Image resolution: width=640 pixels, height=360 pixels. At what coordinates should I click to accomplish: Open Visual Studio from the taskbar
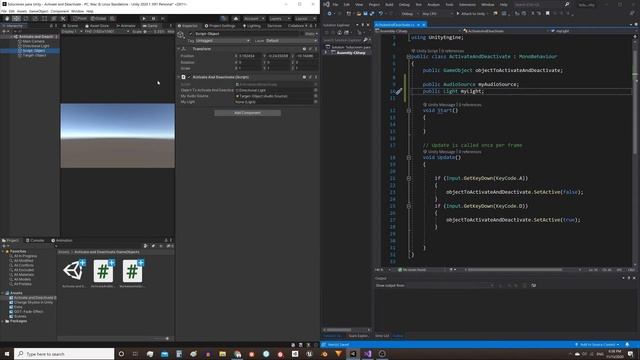(x=367, y=354)
